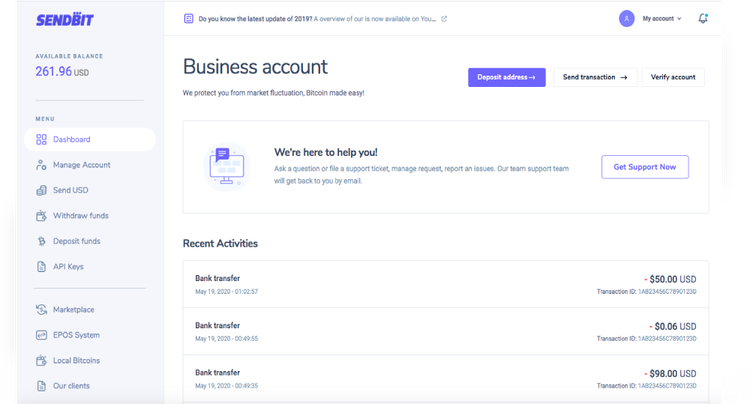Click the Send transaction button

[x=595, y=77]
